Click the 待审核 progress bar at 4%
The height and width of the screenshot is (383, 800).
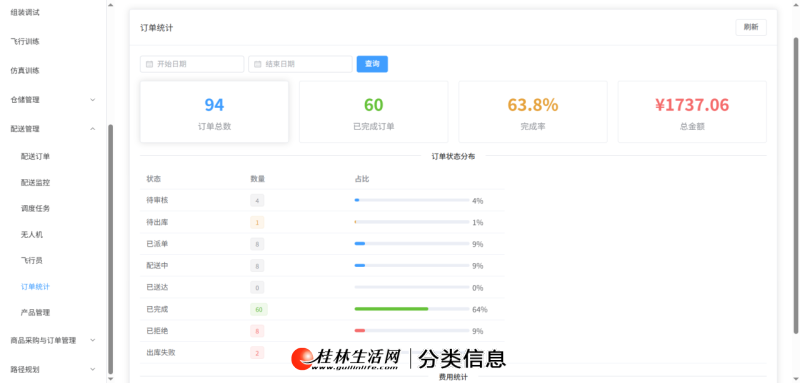(412, 200)
